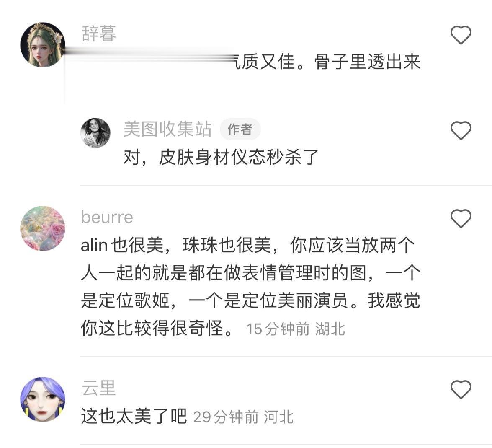Open 辞暮's profile avatar
This screenshot has height=448, width=492.
click(x=43, y=44)
